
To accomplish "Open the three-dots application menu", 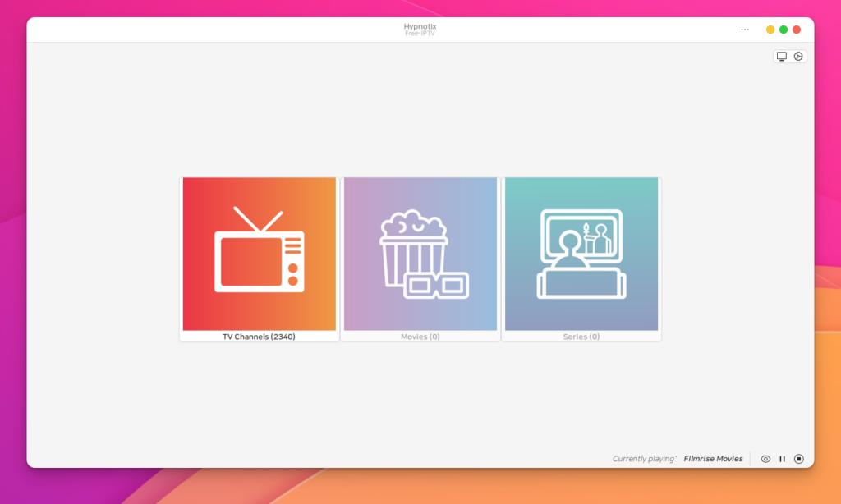I will point(745,29).
